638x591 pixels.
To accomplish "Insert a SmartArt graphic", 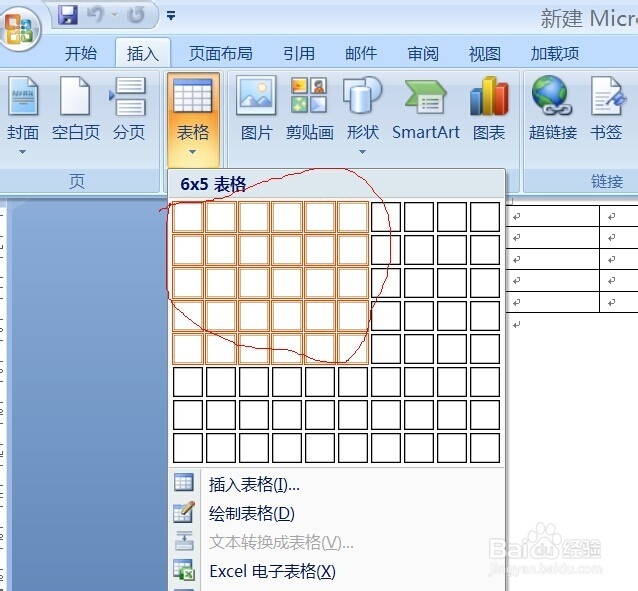I will [426, 109].
